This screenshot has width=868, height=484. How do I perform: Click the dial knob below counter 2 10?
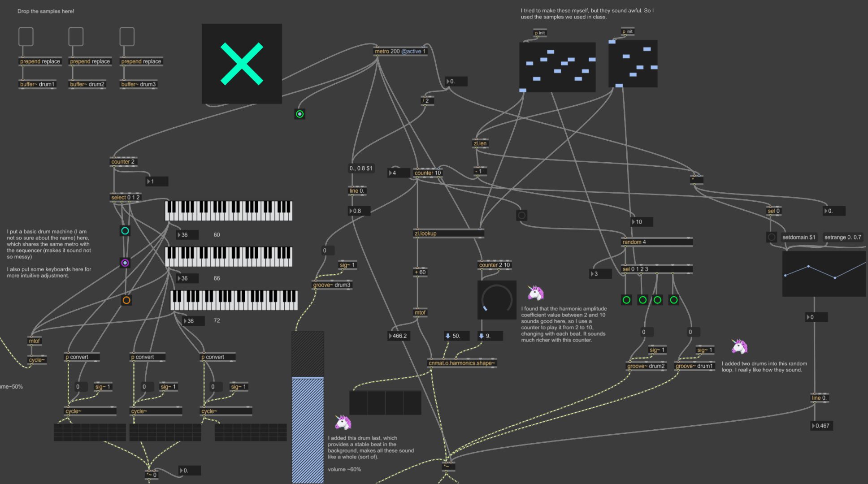[497, 300]
